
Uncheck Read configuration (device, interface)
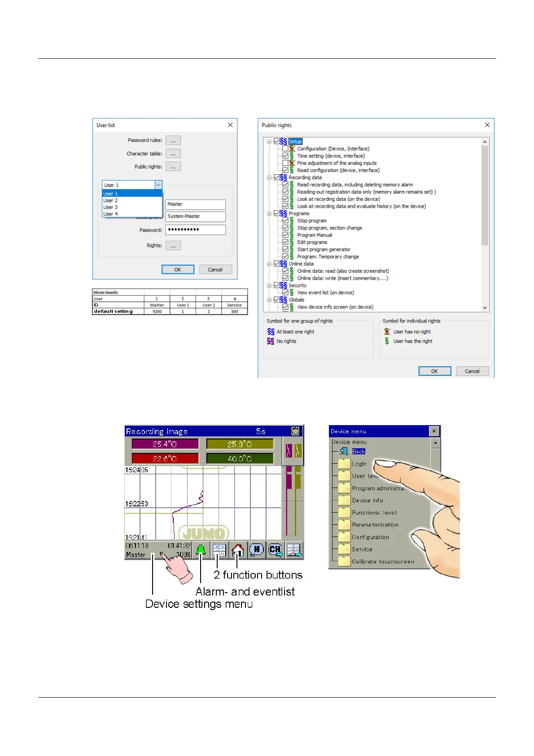(285, 170)
